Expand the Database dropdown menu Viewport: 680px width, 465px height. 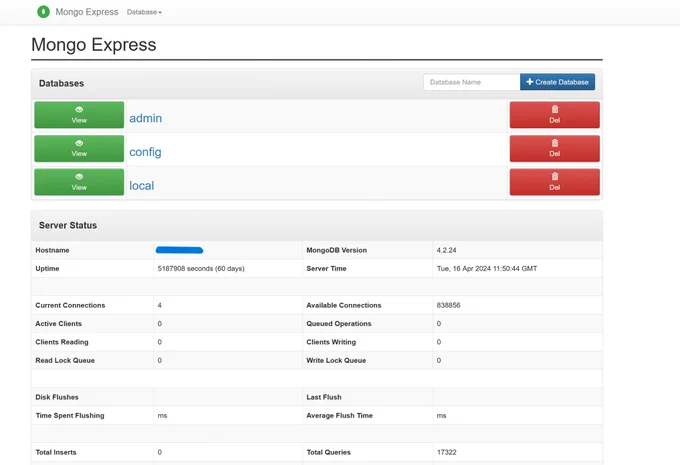click(x=144, y=12)
